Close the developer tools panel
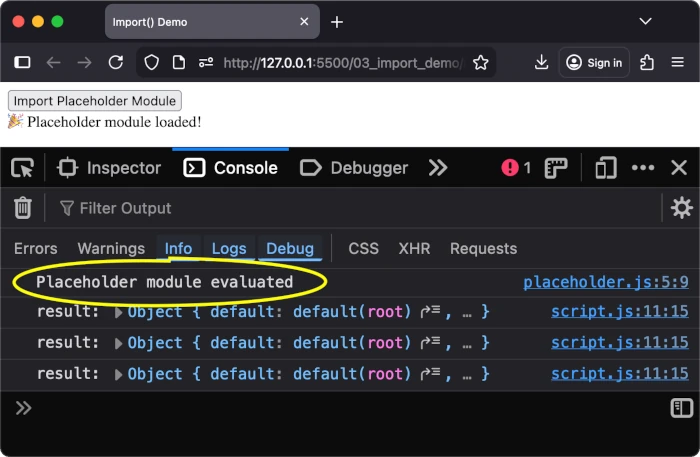The image size is (700, 457). (679, 168)
